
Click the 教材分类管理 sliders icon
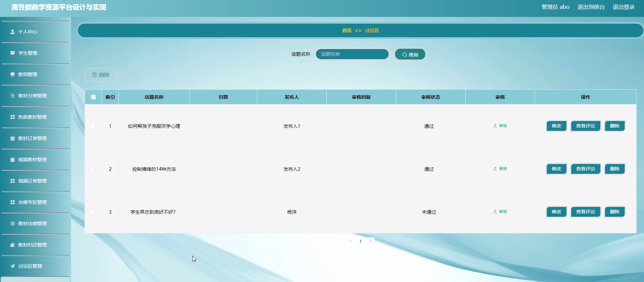pos(13,96)
